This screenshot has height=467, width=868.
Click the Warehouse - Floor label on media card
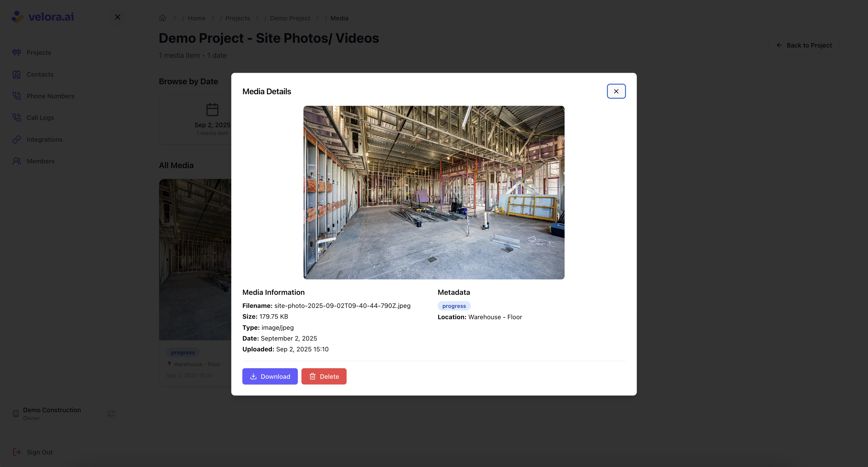point(197,364)
